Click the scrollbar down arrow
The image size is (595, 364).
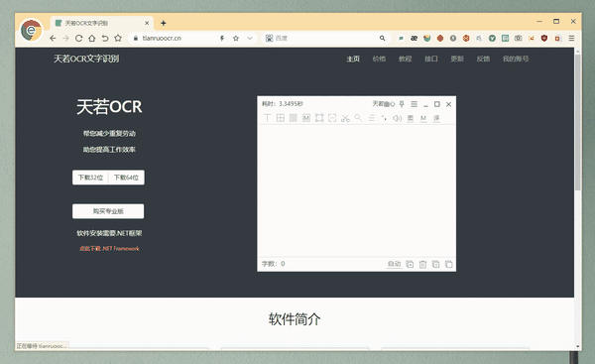[578, 346]
